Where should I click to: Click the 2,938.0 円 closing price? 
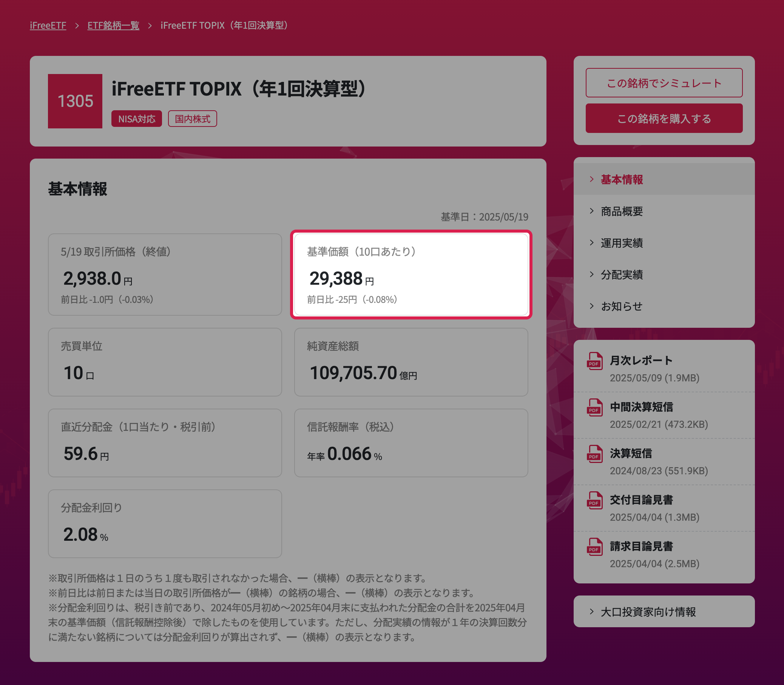(x=97, y=278)
